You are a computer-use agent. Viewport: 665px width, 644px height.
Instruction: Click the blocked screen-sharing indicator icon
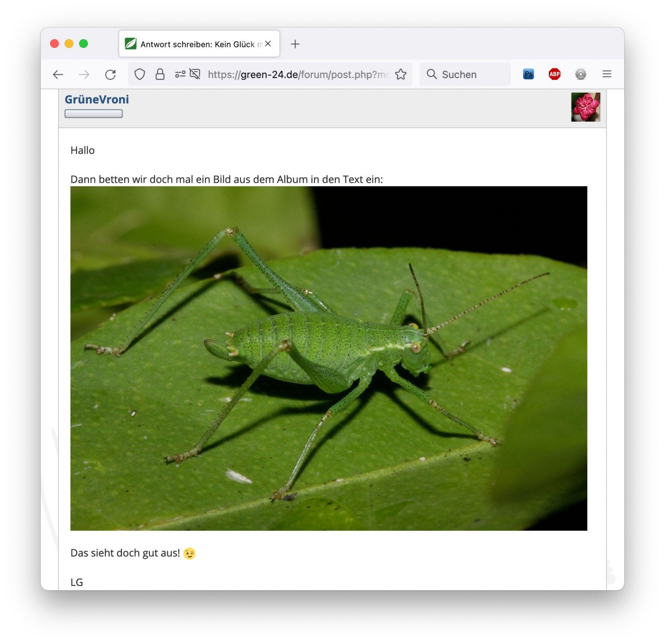tap(195, 75)
